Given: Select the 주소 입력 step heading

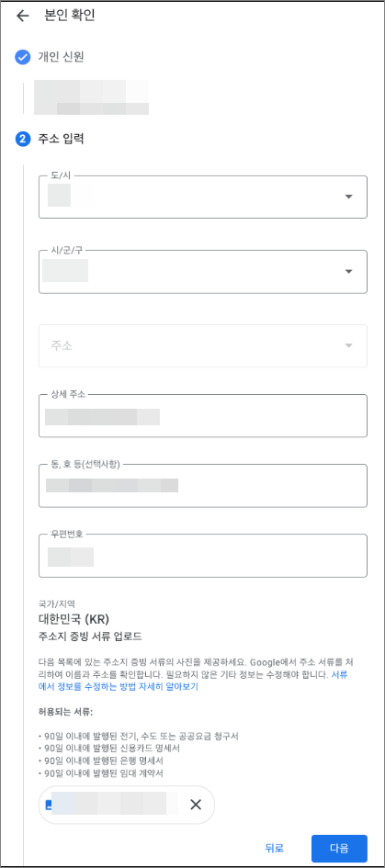Looking at the screenshot, I should (61, 139).
